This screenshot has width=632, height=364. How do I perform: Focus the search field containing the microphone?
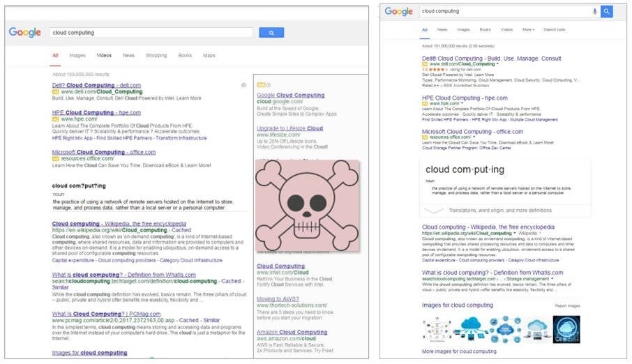click(x=509, y=11)
